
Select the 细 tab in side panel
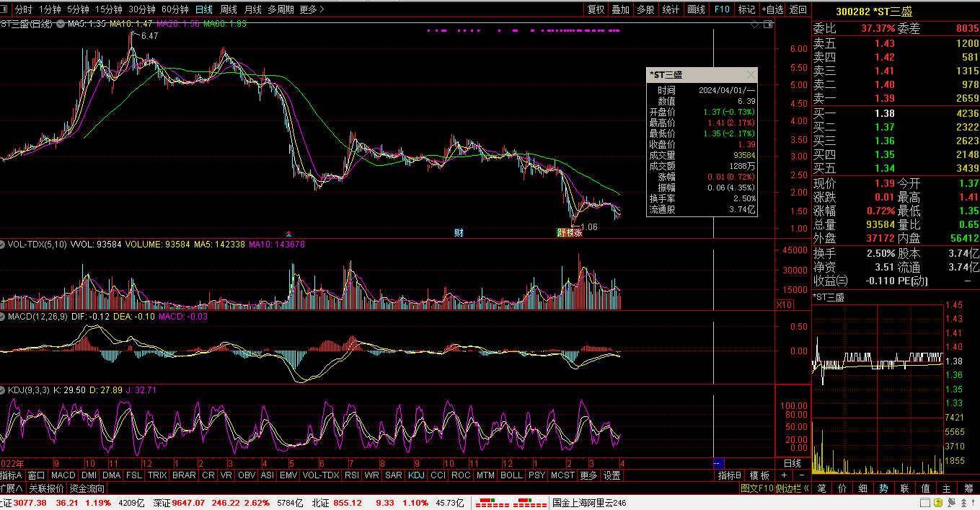point(863,488)
